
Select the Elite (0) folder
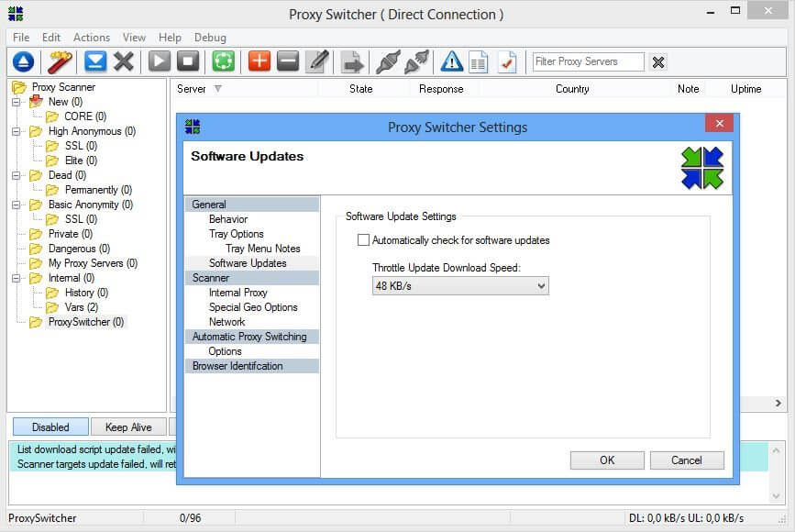[81, 161]
